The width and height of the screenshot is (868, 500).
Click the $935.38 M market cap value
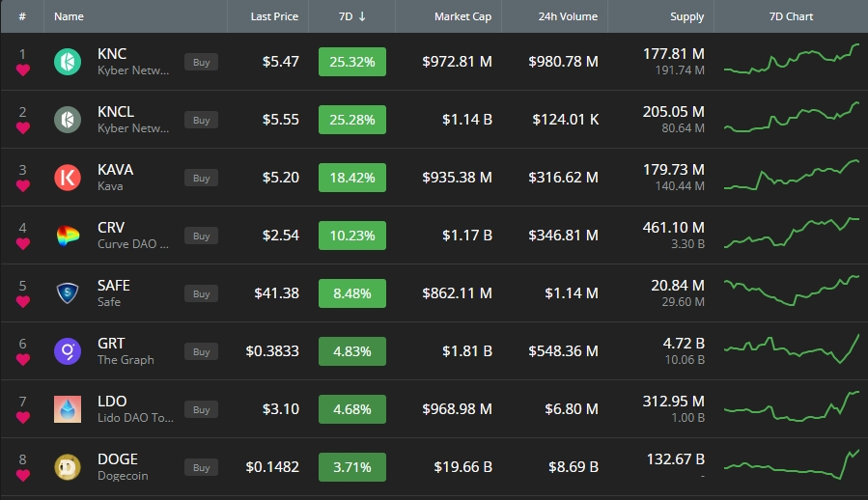(457, 178)
